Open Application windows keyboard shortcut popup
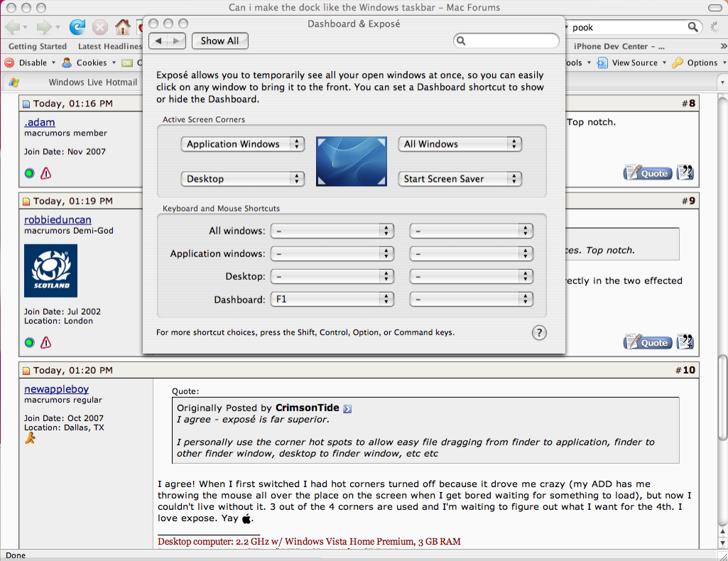 (x=332, y=254)
